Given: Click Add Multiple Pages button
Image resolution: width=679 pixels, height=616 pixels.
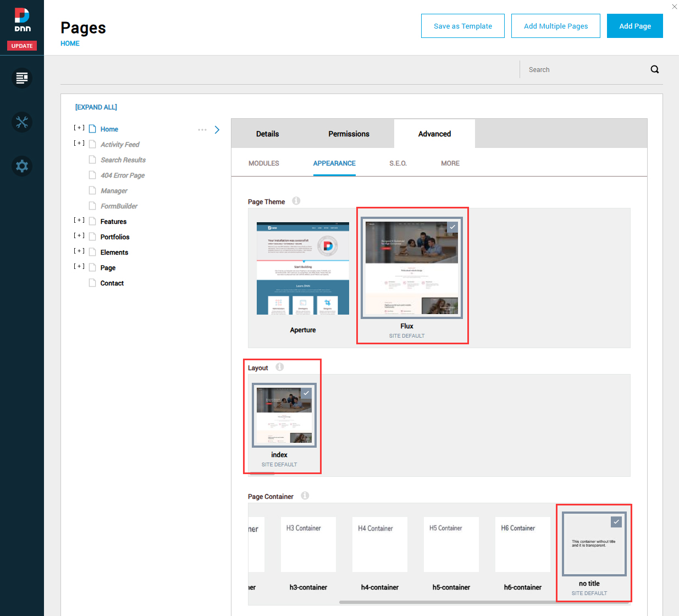Looking at the screenshot, I should pos(556,26).
